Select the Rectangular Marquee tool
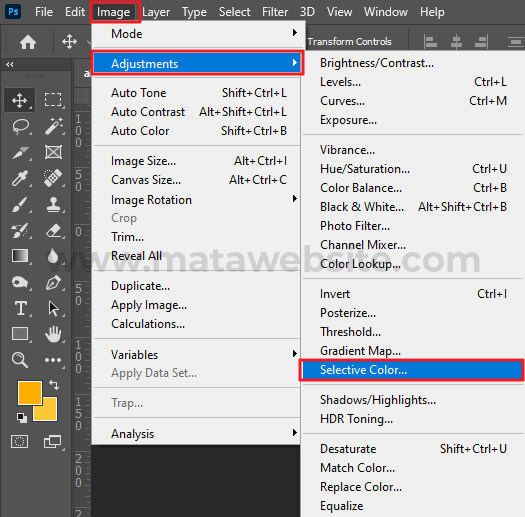 pos(53,100)
